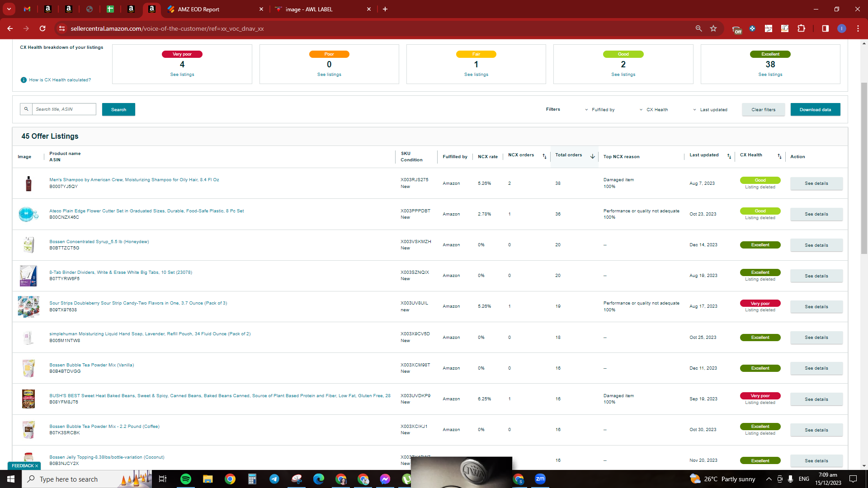See details for Men's Shampoo by American Crew

[x=816, y=183]
